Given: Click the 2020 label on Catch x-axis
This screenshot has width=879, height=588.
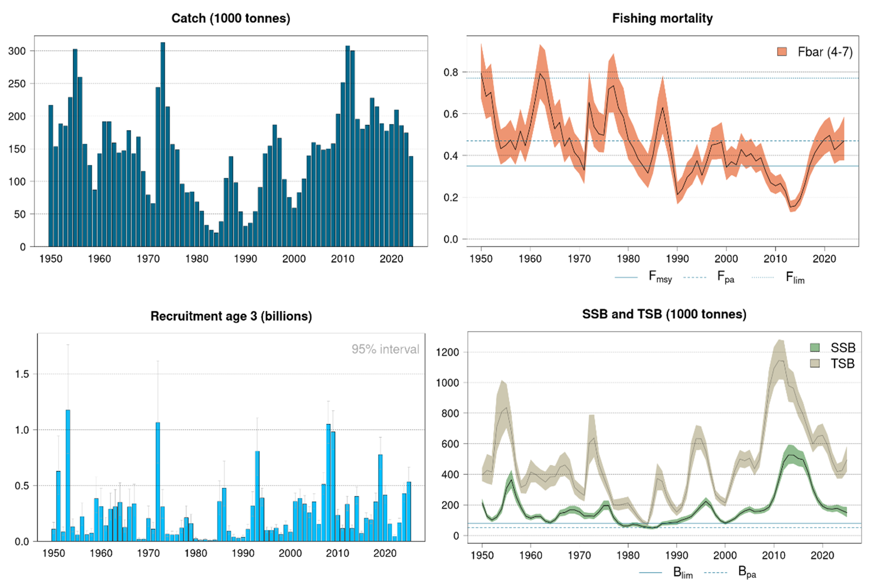Looking at the screenshot, I should (x=391, y=259).
